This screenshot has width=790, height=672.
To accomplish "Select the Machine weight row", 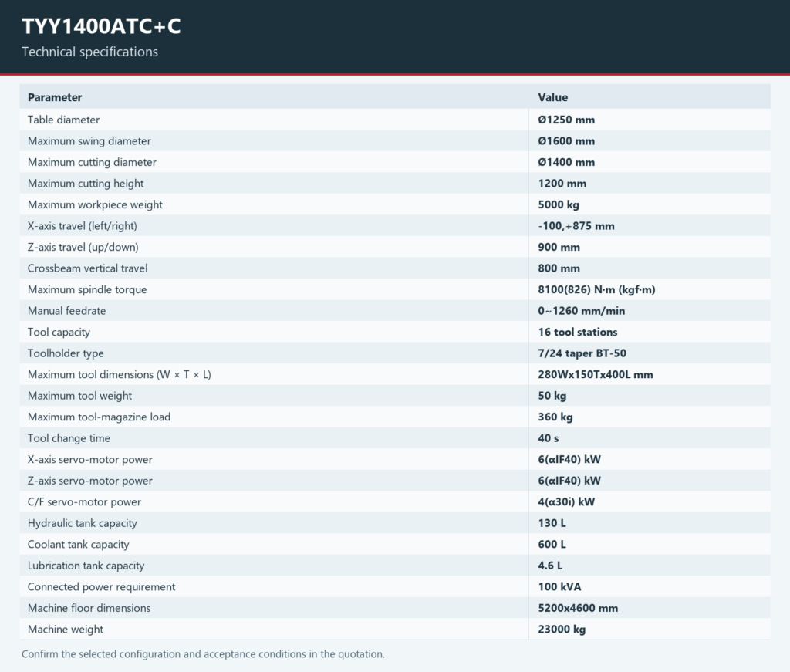I will click(x=395, y=630).
